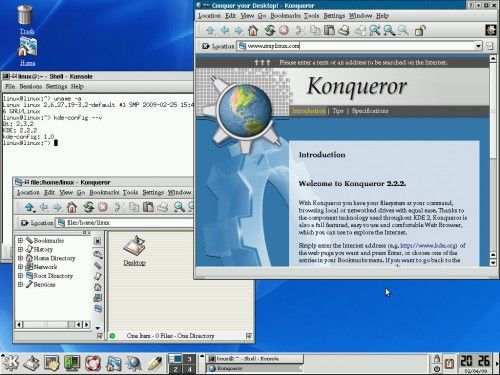Clear the location bar in web Konqueror
Viewport: 500px width, 375px height.
[x=206, y=46]
